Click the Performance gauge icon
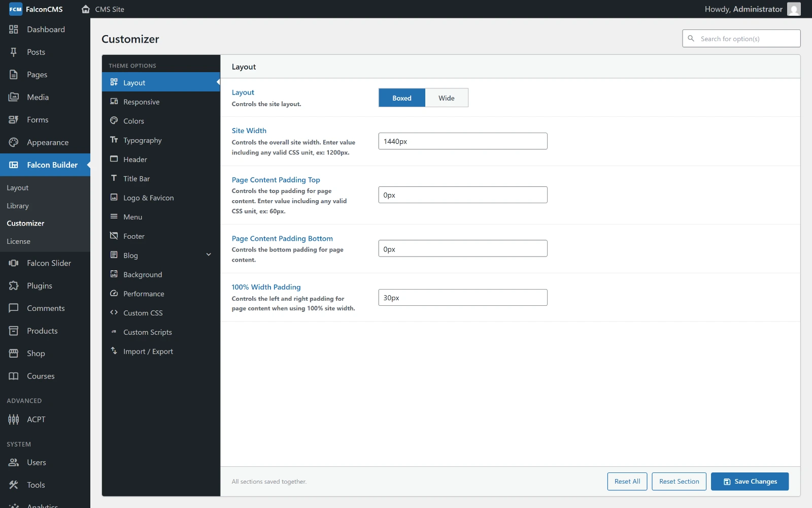This screenshot has width=812, height=508. tap(114, 294)
